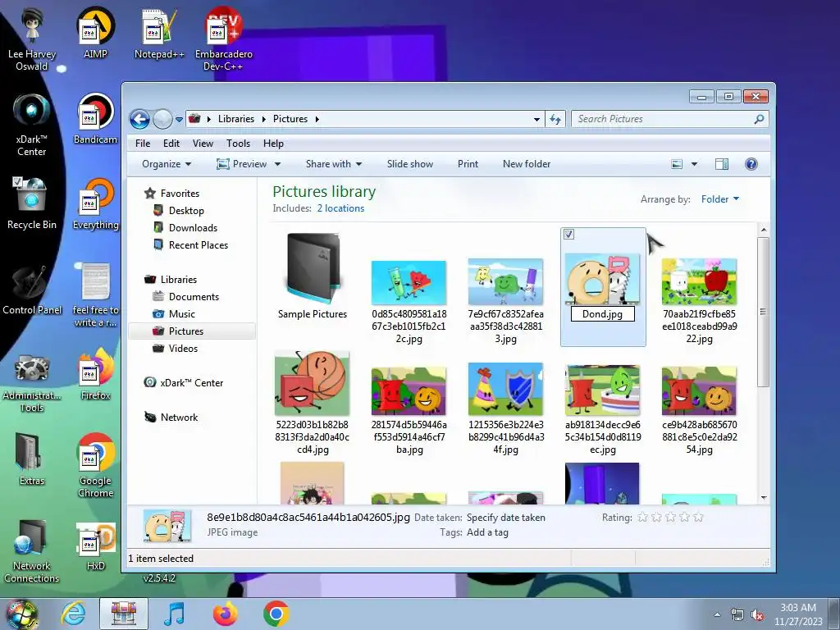Click the scrollbar down arrow
Image resolution: width=840 pixels, height=630 pixels.
[x=764, y=498]
